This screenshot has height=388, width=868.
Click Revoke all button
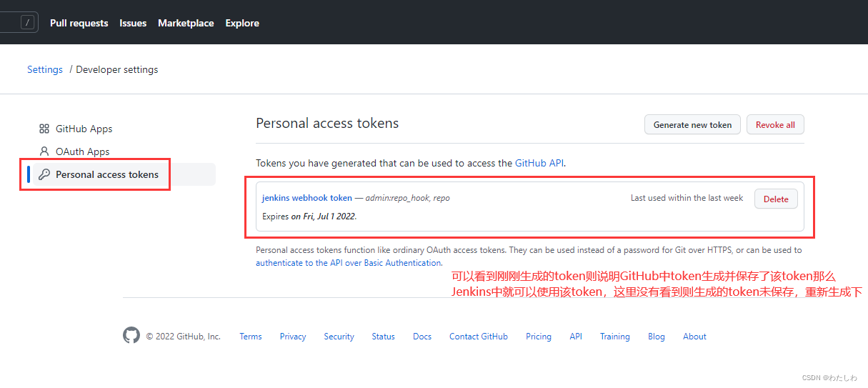coord(775,124)
